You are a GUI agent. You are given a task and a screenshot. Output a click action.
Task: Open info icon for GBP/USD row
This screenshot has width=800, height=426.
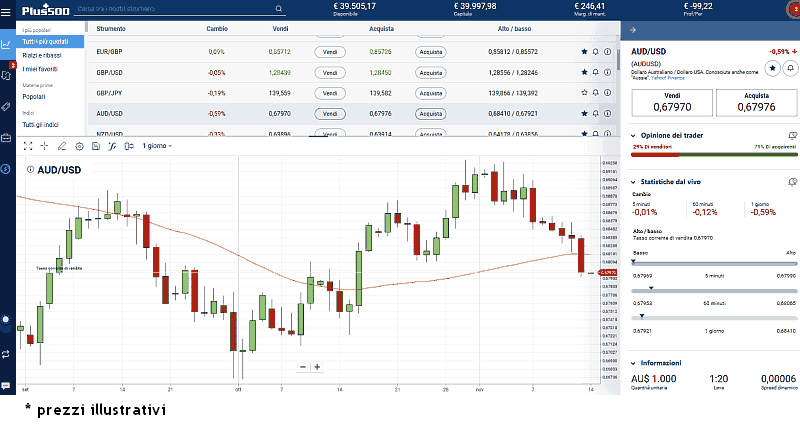(607, 72)
